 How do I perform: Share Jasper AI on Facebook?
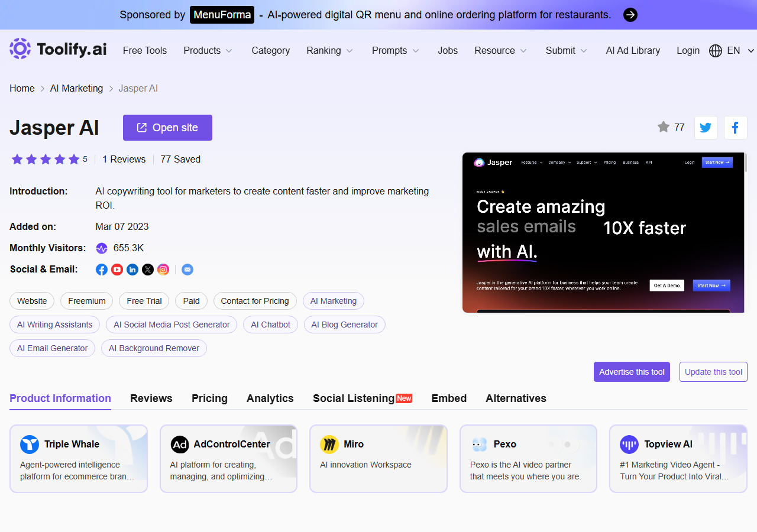point(736,128)
